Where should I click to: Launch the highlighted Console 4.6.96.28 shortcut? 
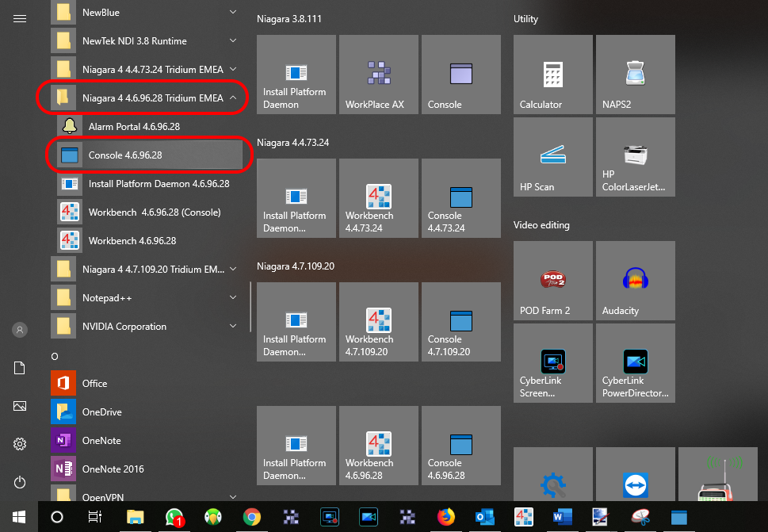tap(148, 155)
